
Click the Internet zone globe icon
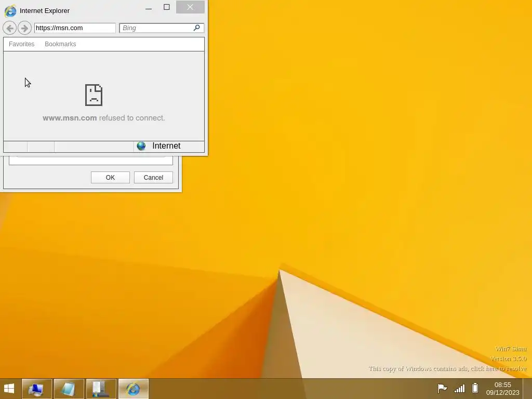pos(141,146)
